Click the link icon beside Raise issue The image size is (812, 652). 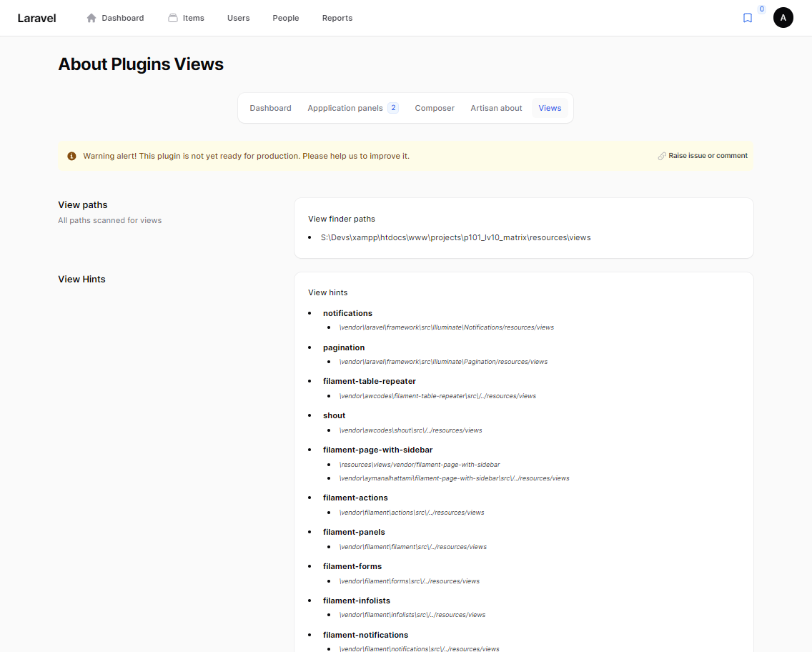coord(662,156)
